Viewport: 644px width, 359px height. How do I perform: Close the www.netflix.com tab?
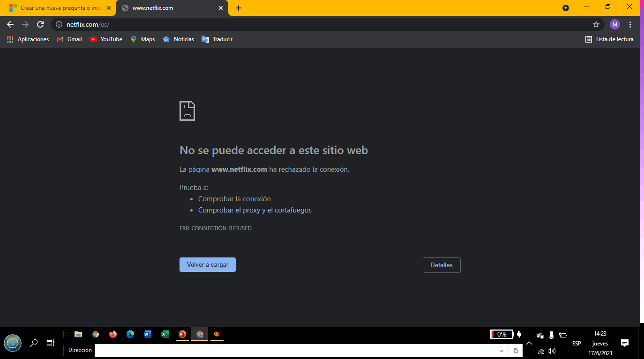click(221, 8)
